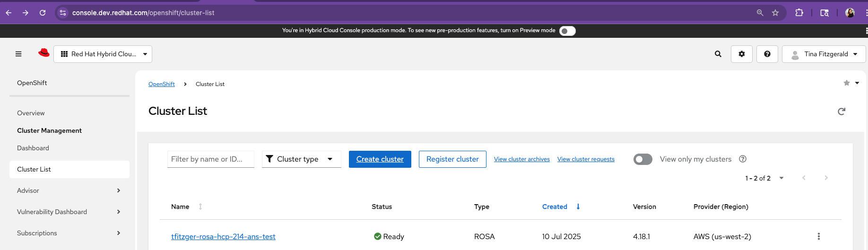
Task: Open the console search icon
Action: 718,54
